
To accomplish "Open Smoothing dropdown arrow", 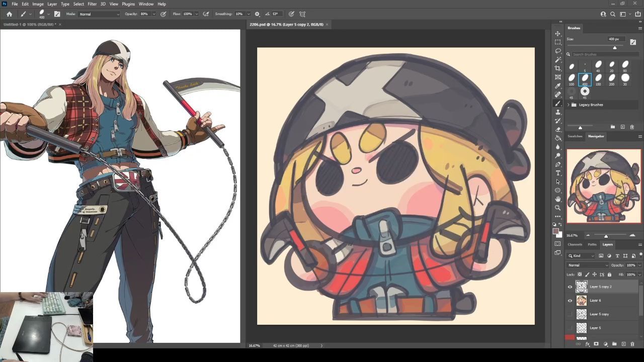I will pos(248,14).
